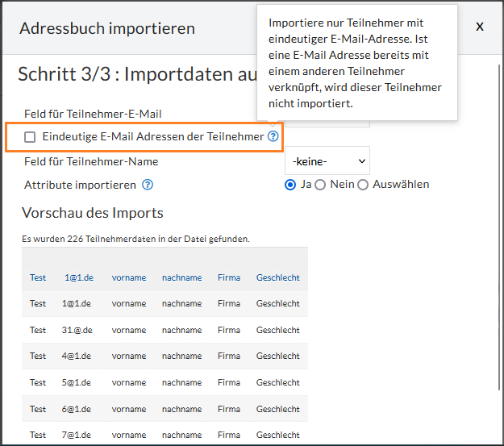Click the Geschlecht header in preview table
Screen dimensions: 504x446
pyautogui.click(x=277, y=277)
